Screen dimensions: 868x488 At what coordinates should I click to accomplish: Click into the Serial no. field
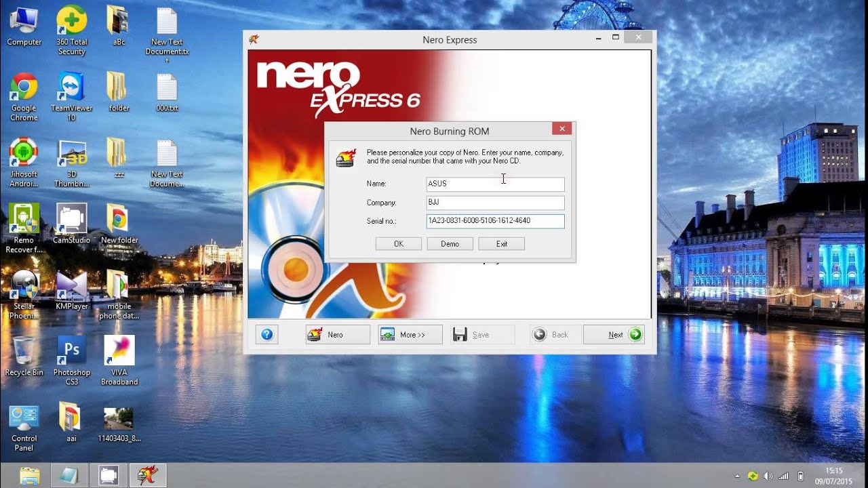click(495, 221)
